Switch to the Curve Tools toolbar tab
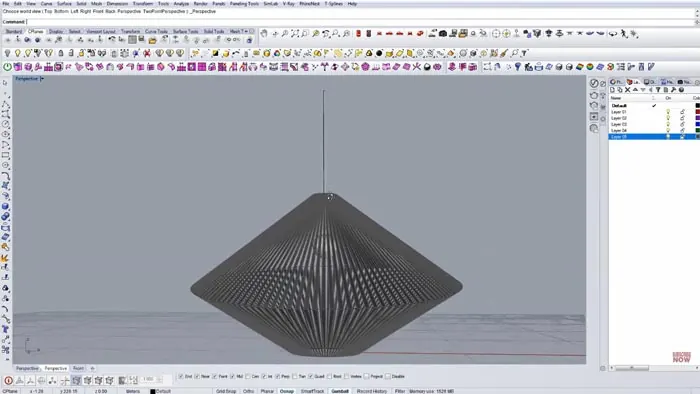 pyautogui.click(x=156, y=32)
